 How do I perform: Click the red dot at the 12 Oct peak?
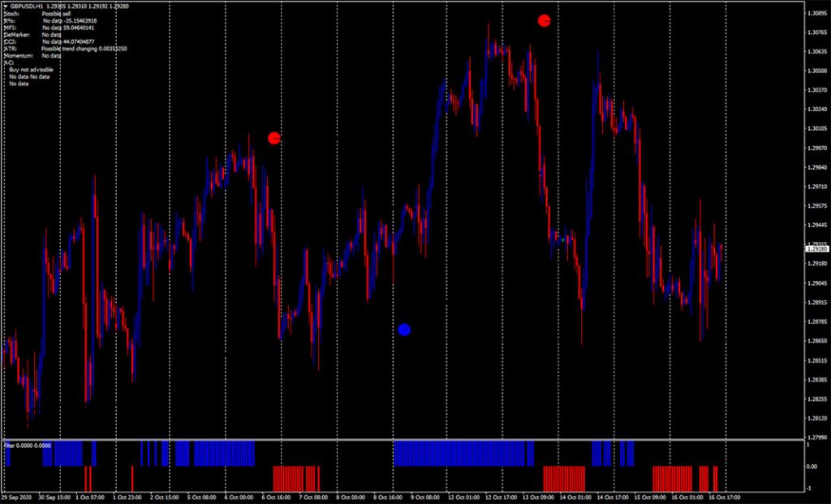[544, 19]
